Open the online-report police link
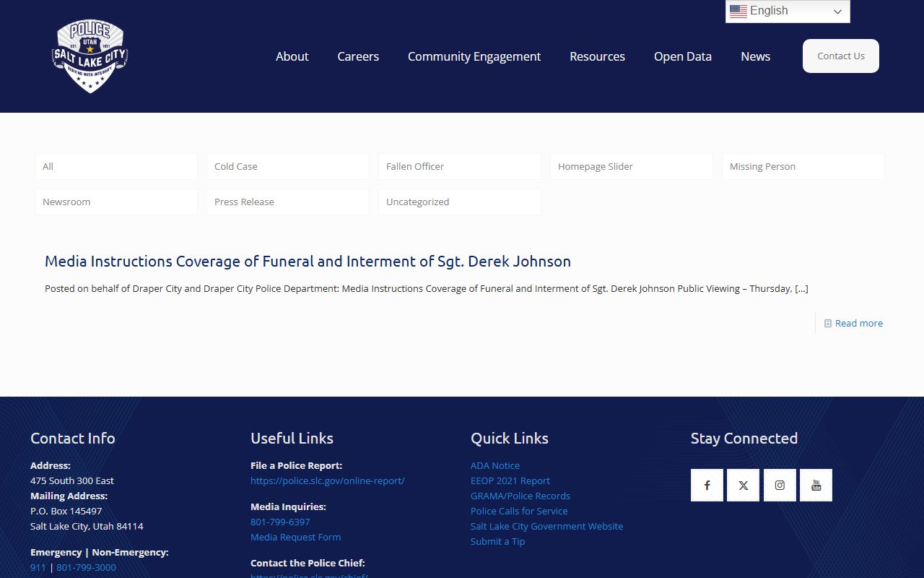Image resolution: width=924 pixels, height=578 pixels. (327, 480)
